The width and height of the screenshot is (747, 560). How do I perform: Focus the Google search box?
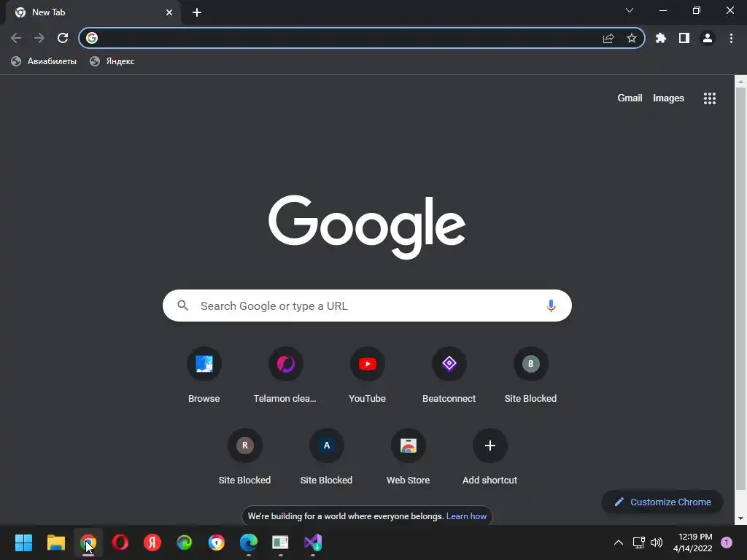(367, 306)
